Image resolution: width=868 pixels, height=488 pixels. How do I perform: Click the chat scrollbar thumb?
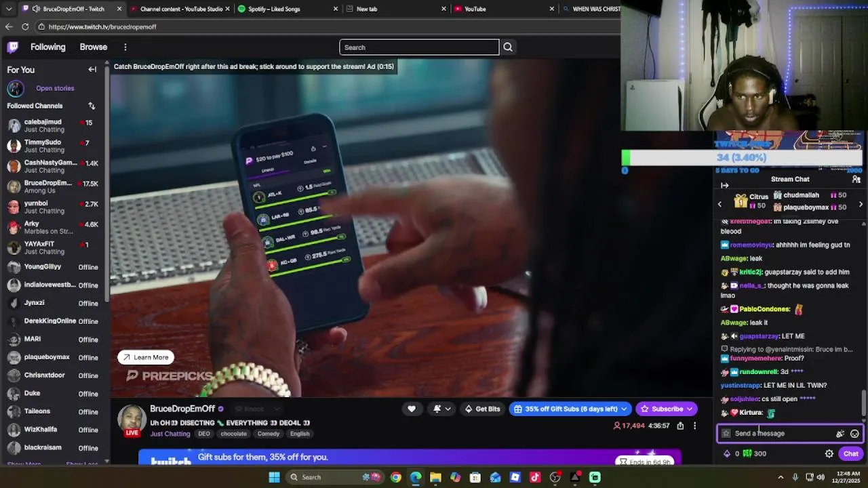863,404
